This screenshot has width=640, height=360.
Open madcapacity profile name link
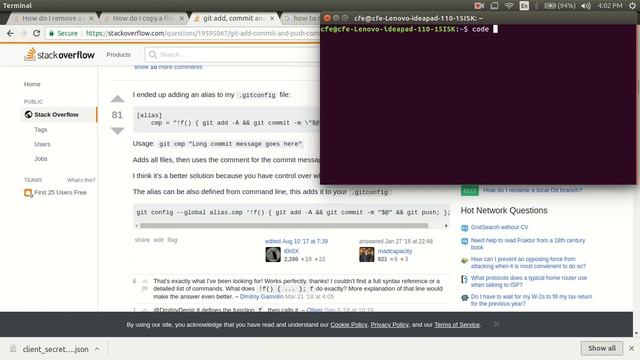[395, 251]
